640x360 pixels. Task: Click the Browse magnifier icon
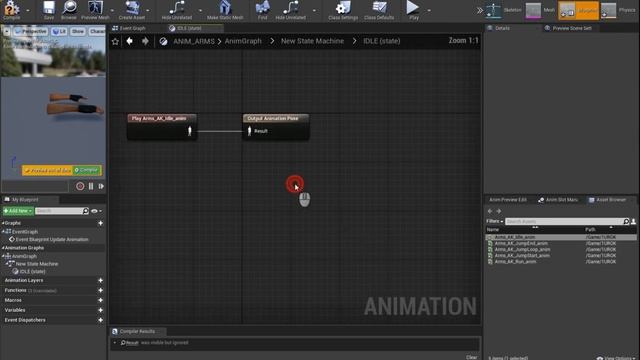pos(69,7)
